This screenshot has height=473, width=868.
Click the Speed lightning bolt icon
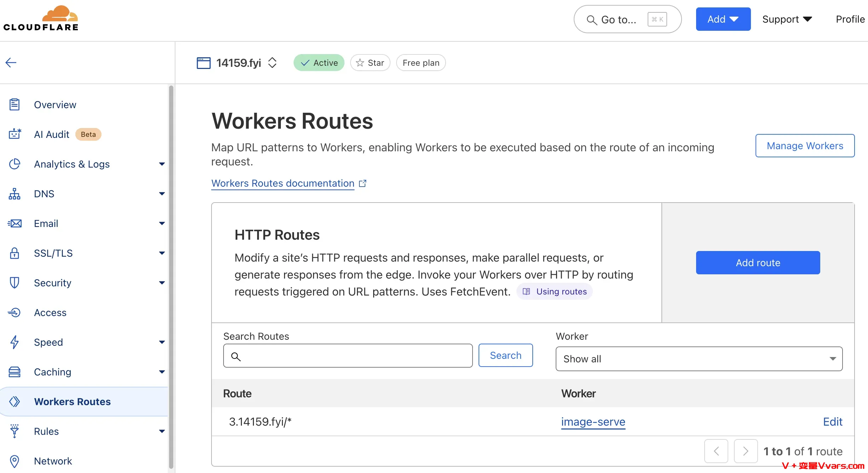(x=15, y=342)
